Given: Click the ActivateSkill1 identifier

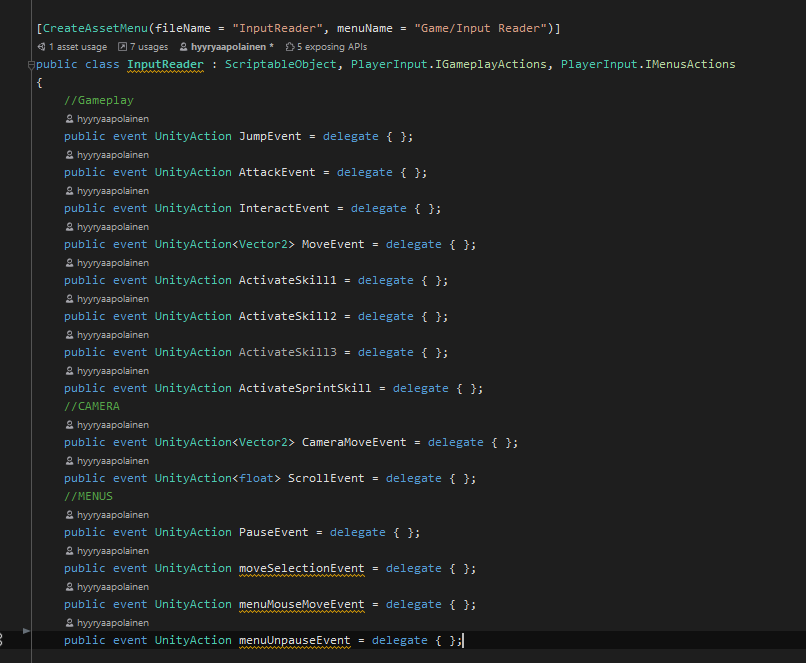Looking at the screenshot, I should pos(288,280).
